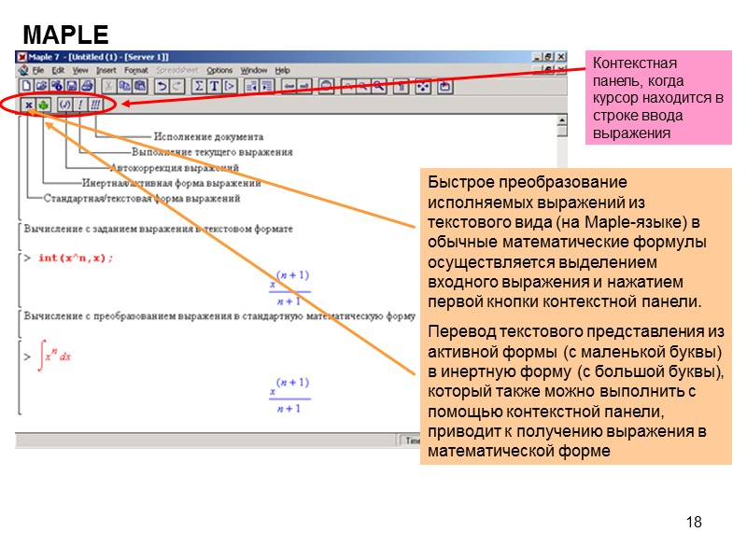This screenshot has width=747, height=560.
Task: Go back with the left arrow icon
Action: pos(289,86)
